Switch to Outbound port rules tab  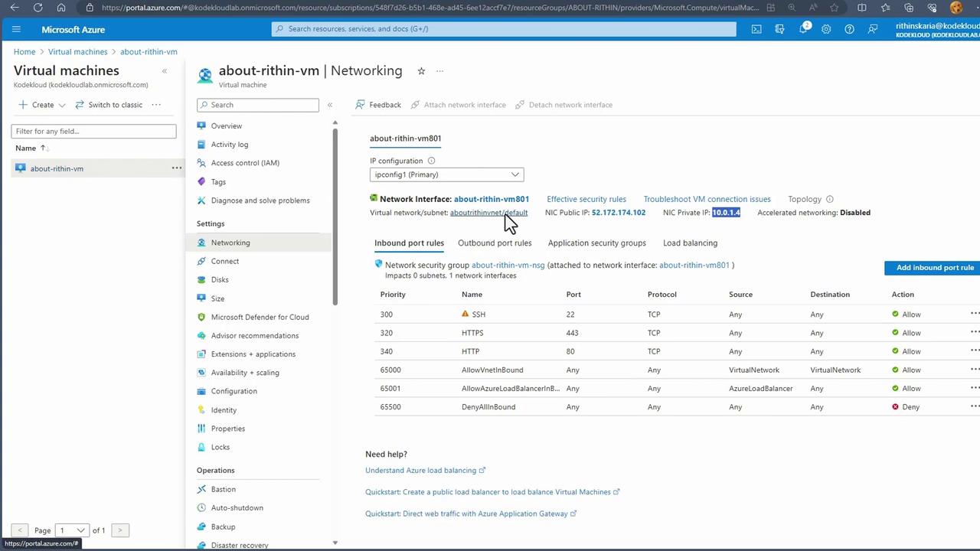pos(494,243)
